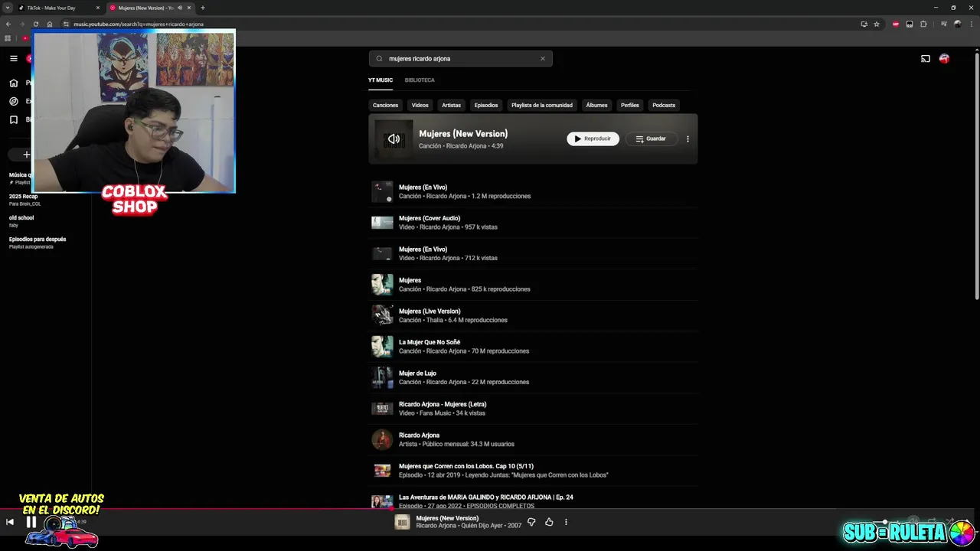Click the Reproducir button on the top result
The width and height of the screenshot is (980, 551).
pyautogui.click(x=593, y=139)
